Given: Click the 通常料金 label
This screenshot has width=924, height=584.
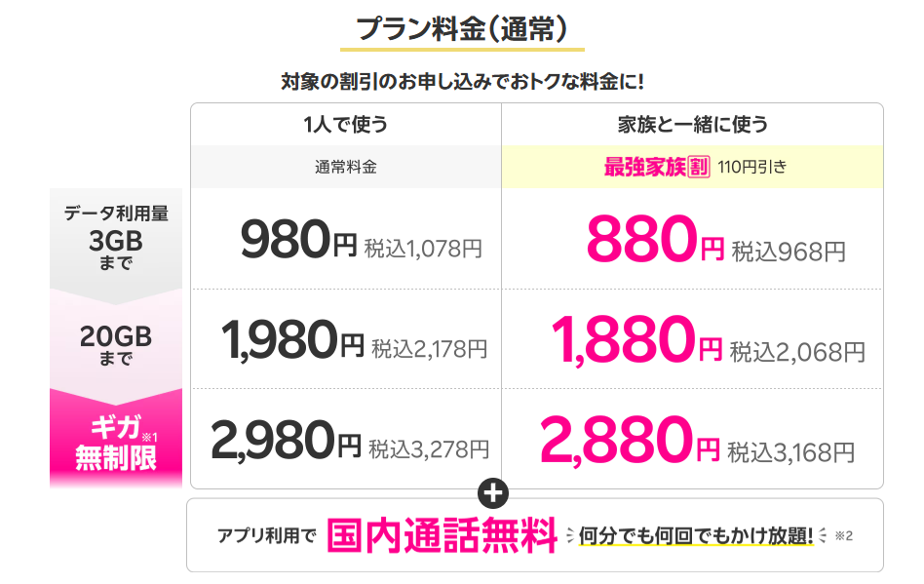Looking at the screenshot, I should pyautogui.click(x=345, y=167).
